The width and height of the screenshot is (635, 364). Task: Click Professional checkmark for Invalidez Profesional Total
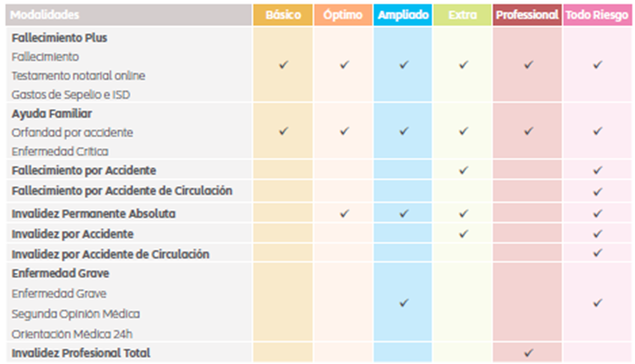(x=527, y=352)
